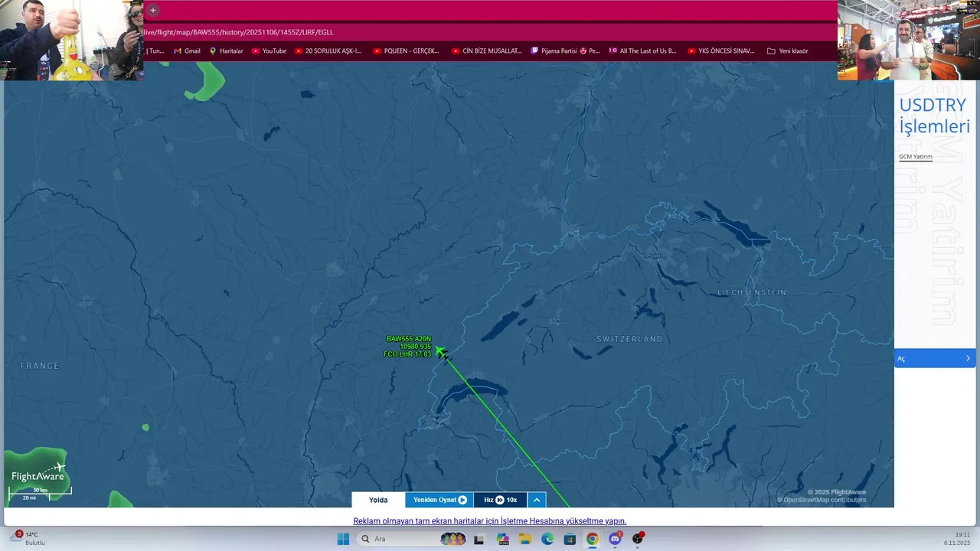Viewport: 980px width, 551px height.
Task: Click the GCM Yatırım advertiser link
Action: click(x=916, y=157)
